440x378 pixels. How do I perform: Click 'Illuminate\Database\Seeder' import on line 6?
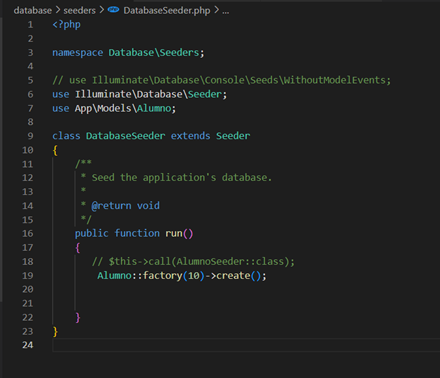148,94
